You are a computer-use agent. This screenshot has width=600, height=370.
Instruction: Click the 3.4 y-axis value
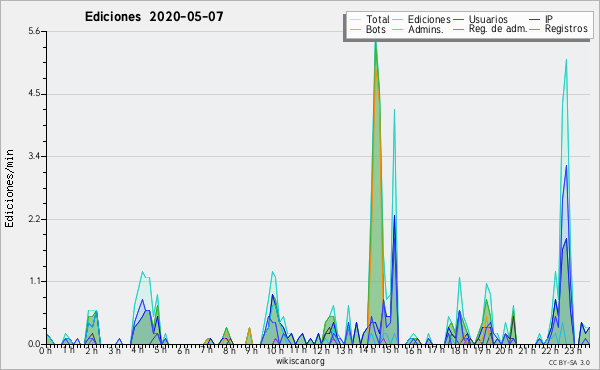(34, 156)
